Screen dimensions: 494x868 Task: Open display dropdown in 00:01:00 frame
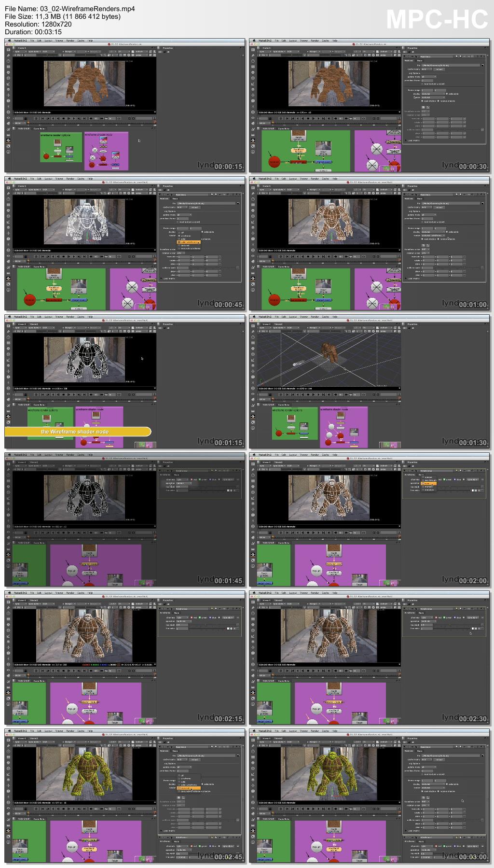tap(433, 232)
